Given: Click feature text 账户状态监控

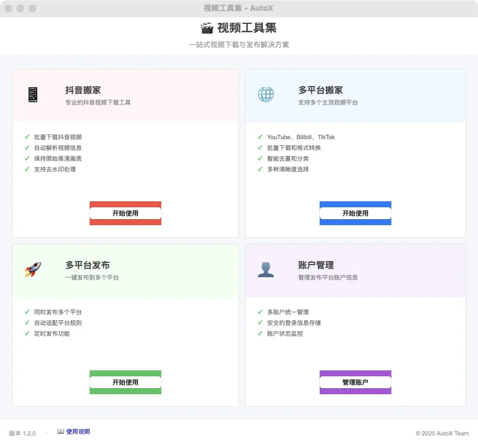Looking at the screenshot, I should click(x=285, y=333).
